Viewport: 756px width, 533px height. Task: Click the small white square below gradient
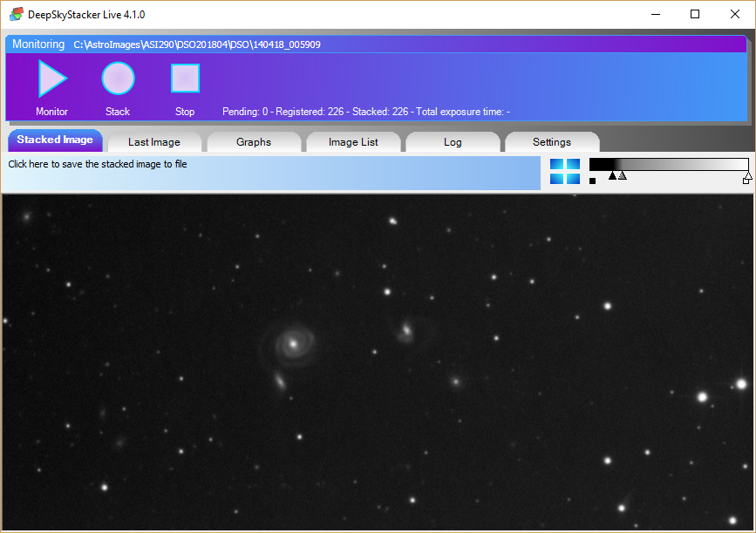click(x=746, y=181)
